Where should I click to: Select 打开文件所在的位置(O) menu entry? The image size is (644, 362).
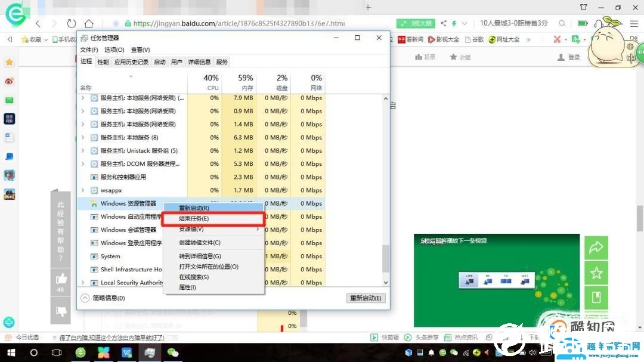[x=213, y=266]
